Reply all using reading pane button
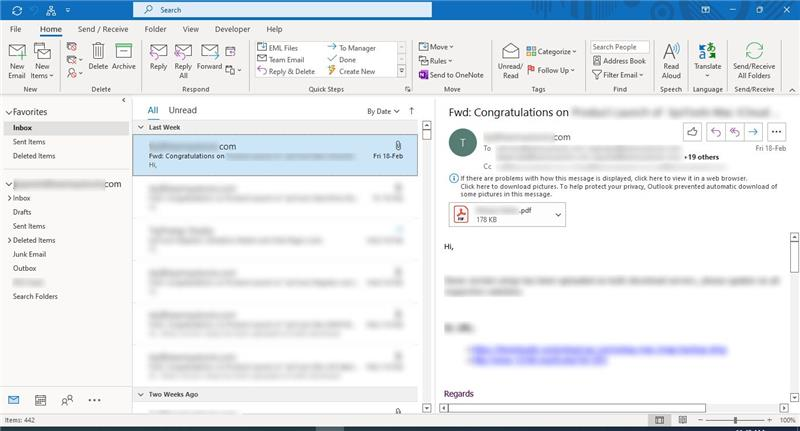 (735, 132)
